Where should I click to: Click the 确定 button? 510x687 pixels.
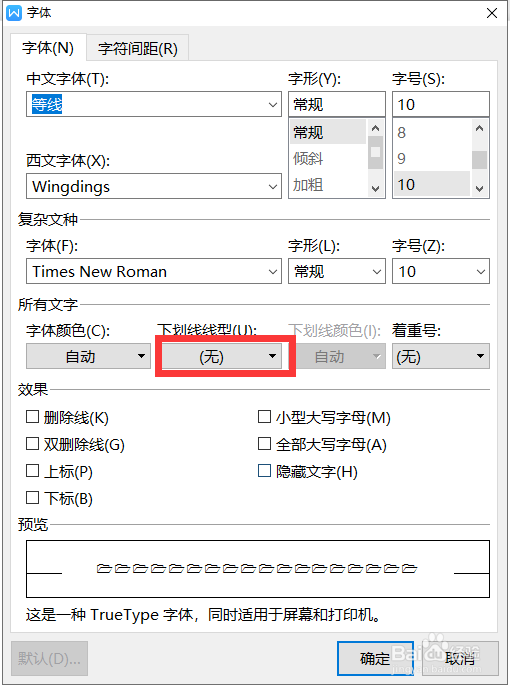[375, 659]
